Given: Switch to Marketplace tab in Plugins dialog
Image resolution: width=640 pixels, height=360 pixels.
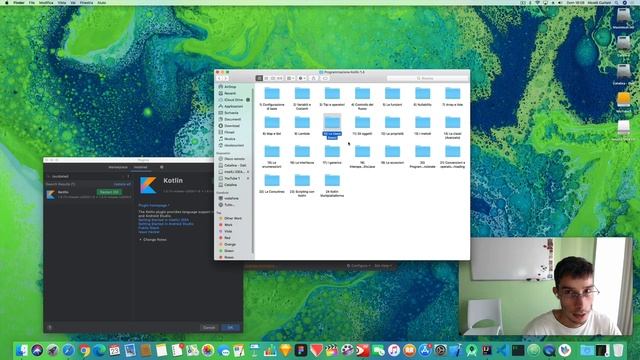Looking at the screenshot, I should [118, 167].
